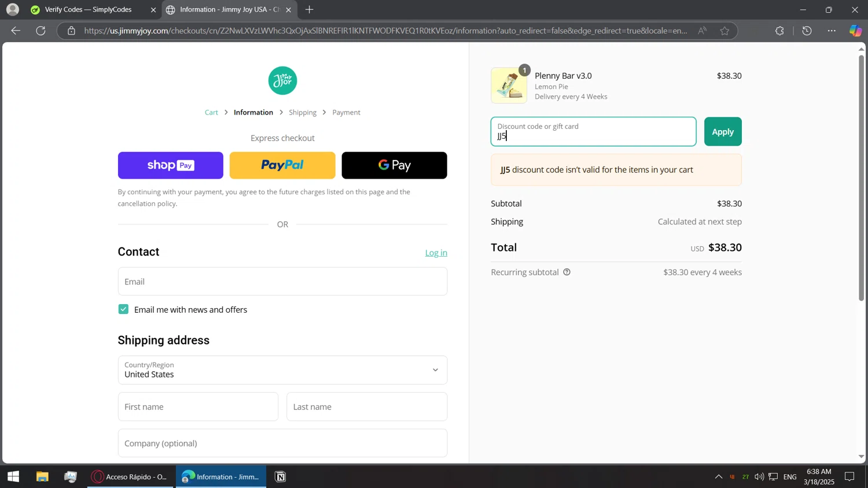The image size is (868, 488).
Task: Click the address bar URL
Action: pos(385,31)
